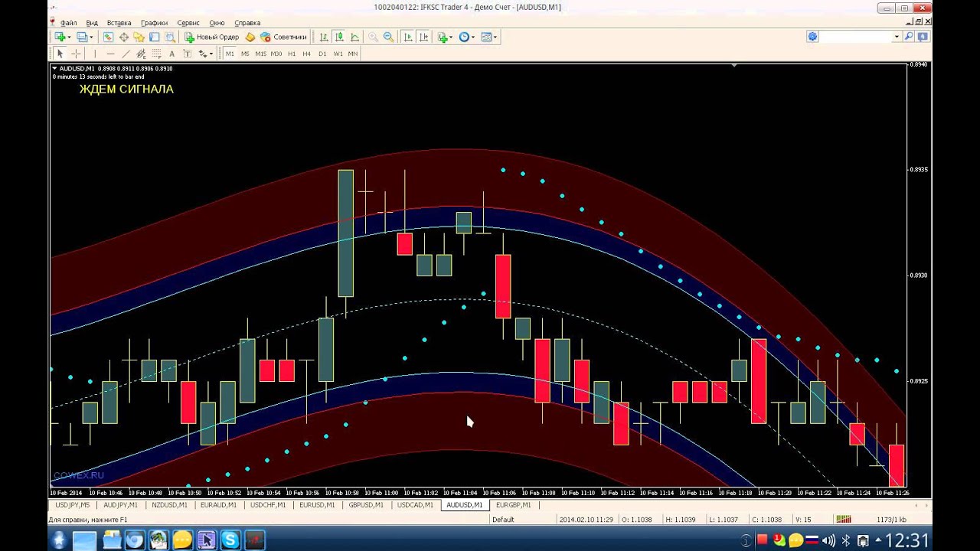
Task: Select vertical line drawing tool
Action: (x=95, y=54)
